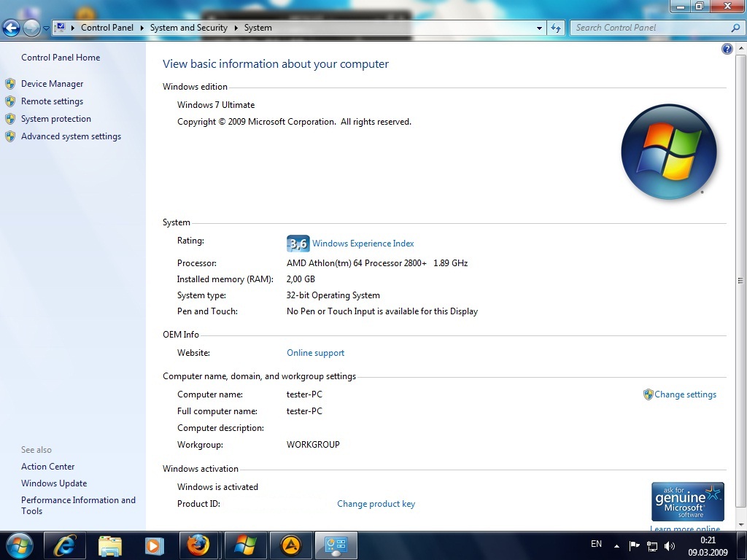
Task: Click the 3,6 rating badge
Action: 298,244
